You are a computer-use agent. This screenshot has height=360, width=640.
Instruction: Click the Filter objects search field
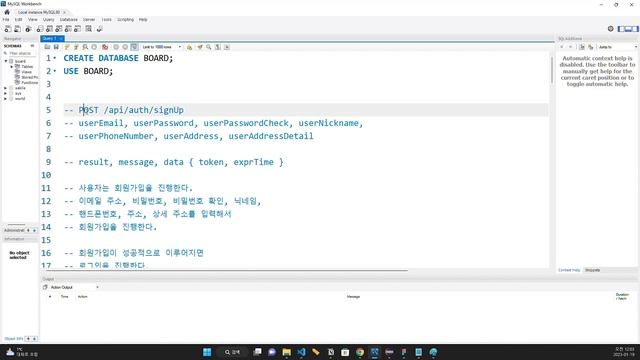tap(20, 53)
